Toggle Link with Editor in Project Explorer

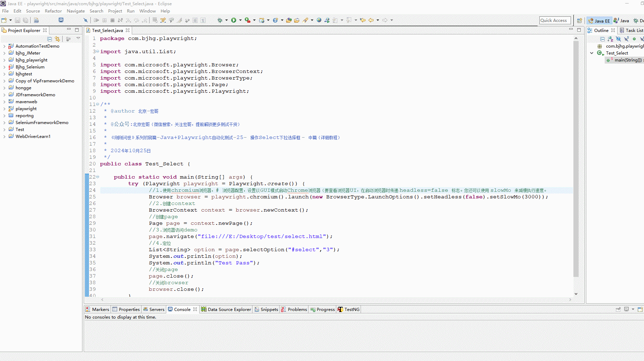tap(57, 39)
